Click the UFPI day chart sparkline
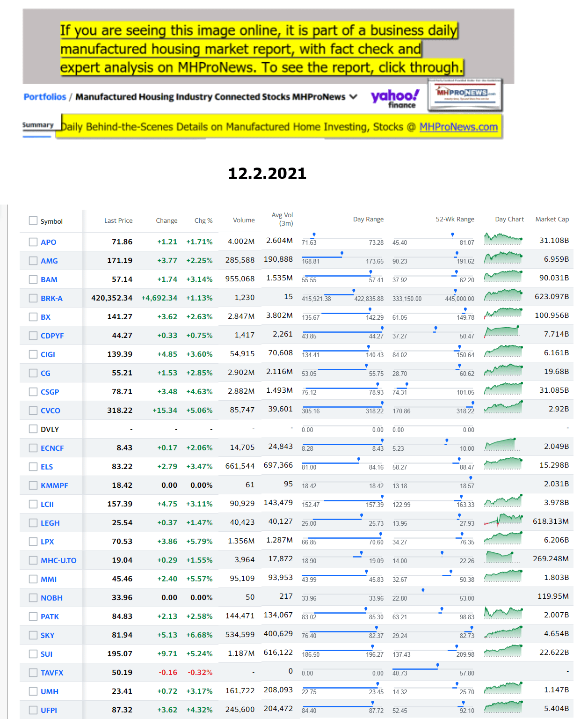Image resolution: width=588 pixels, height=719 pixels. [503, 707]
